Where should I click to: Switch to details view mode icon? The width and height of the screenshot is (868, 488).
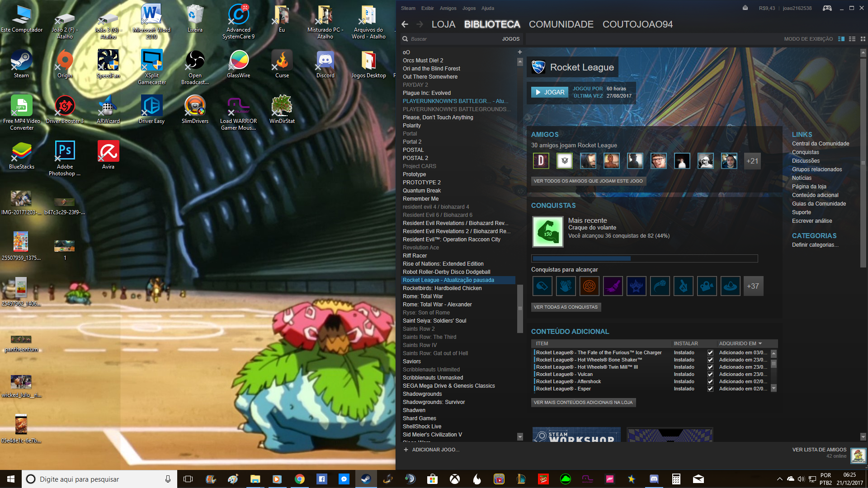(841, 39)
